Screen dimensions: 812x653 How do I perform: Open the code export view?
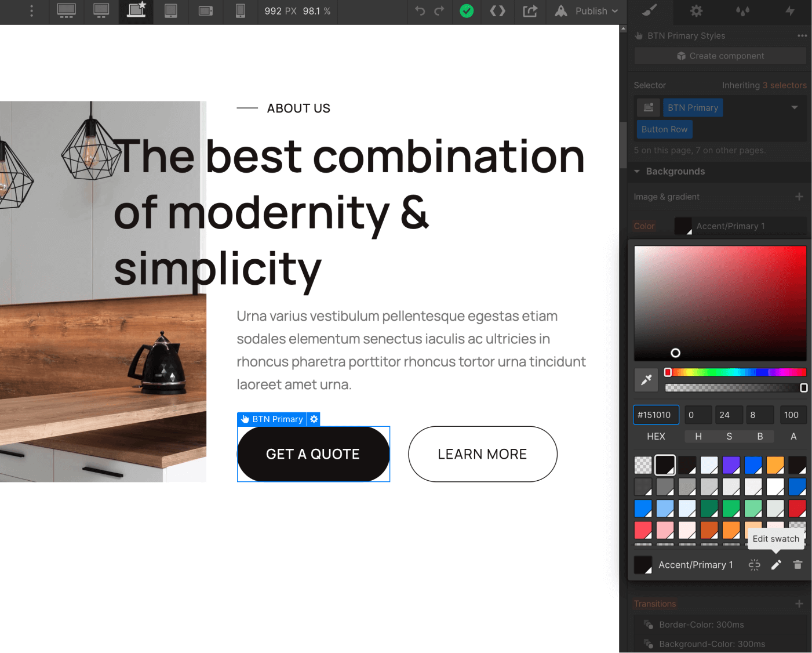497,12
